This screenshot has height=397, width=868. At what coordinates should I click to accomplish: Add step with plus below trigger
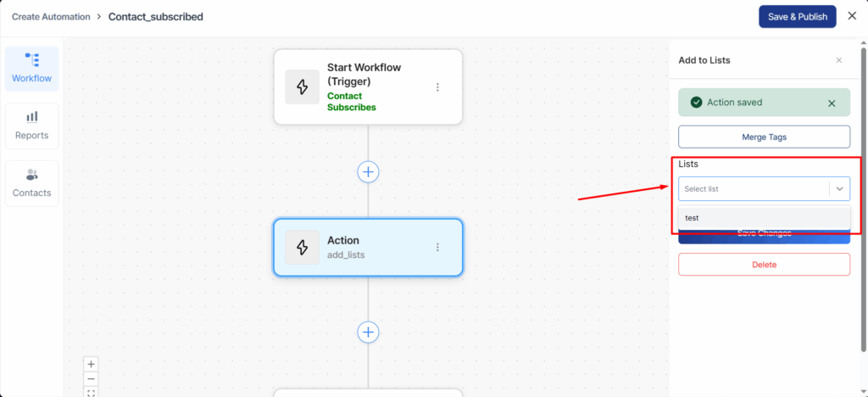point(368,171)
